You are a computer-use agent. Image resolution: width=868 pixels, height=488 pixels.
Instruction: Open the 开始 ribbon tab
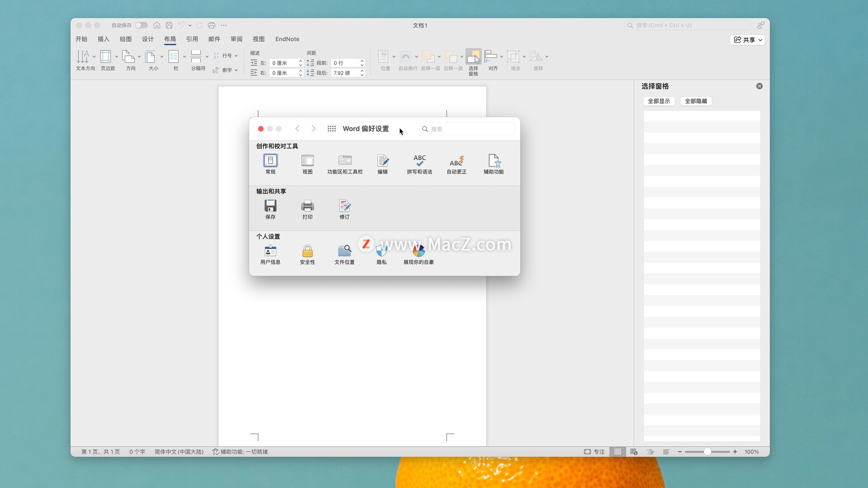click(x=81, y=39)
